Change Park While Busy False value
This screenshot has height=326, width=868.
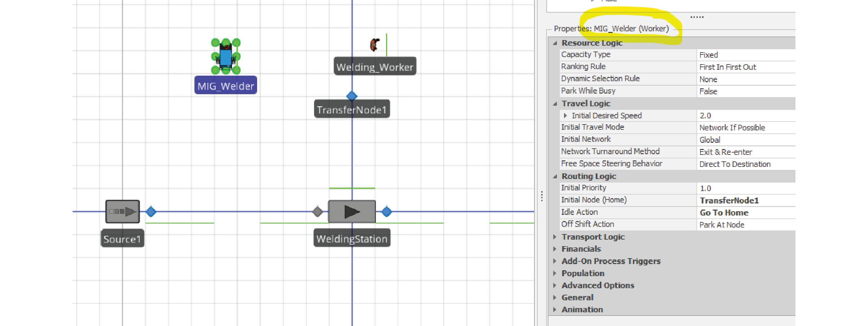[745, 92]
